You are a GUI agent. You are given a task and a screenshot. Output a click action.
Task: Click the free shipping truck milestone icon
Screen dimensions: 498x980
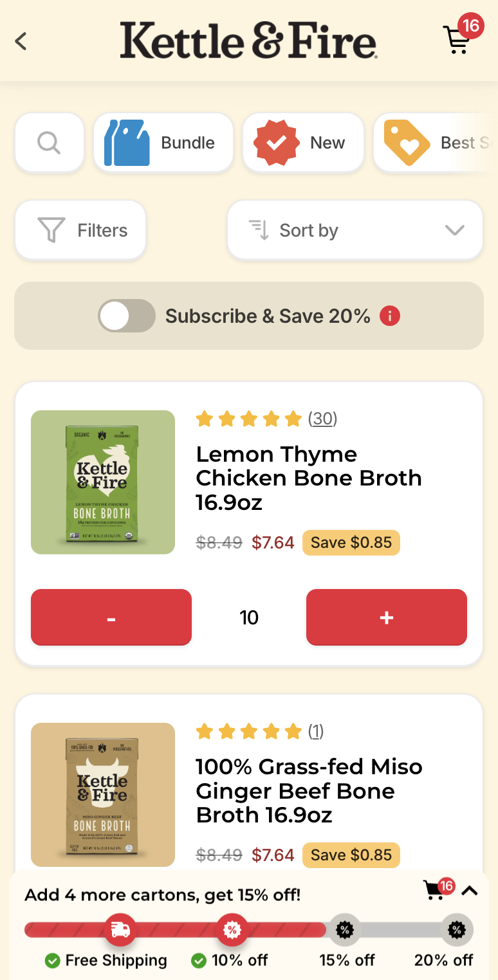[x=120, y=930]
